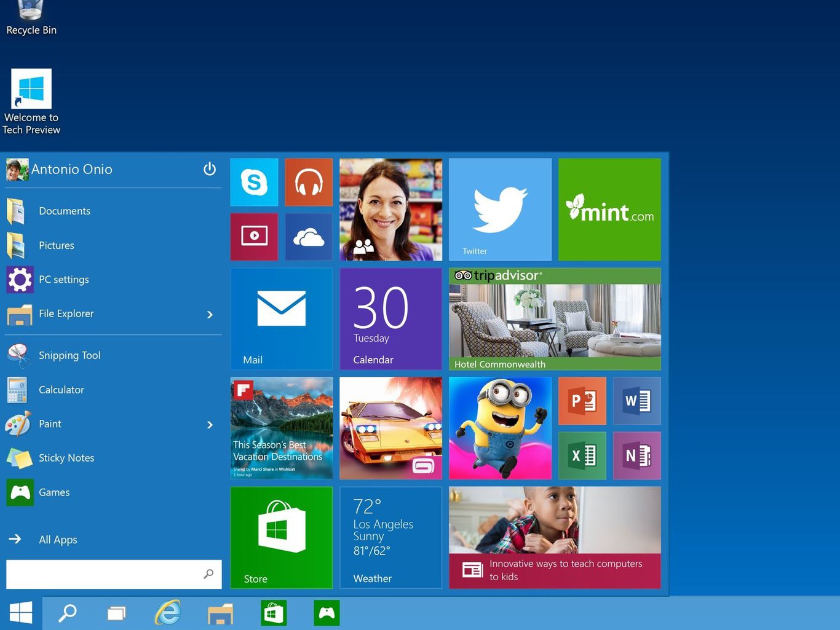Open the Video tile

coord(254,237)
